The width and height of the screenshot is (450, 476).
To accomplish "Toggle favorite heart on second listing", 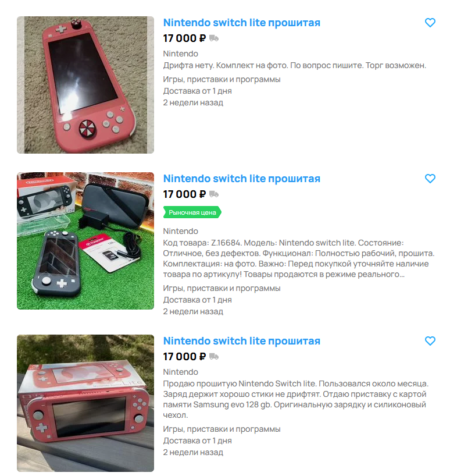I will (430, 179).
